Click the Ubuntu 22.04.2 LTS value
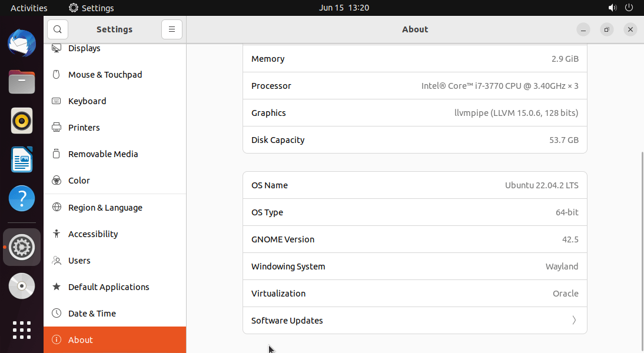Image resolution: width=644 pixels, height=353 pixels. (542, 185)
